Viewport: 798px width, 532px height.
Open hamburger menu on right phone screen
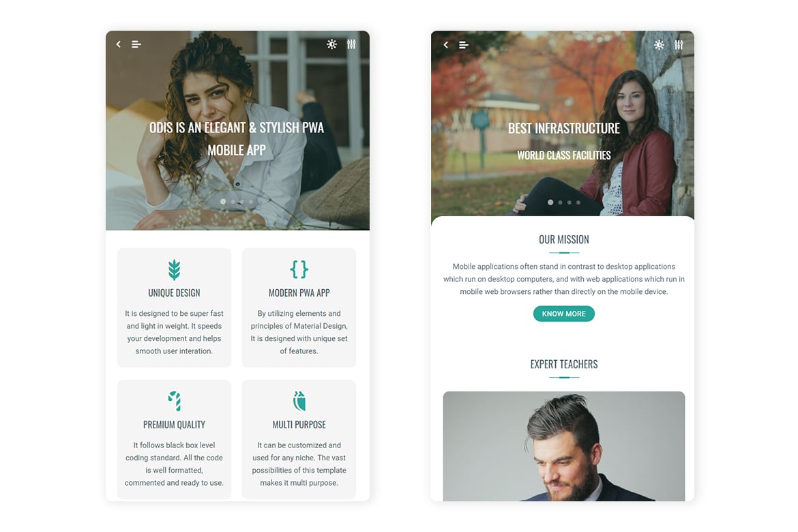pos(463,45)
